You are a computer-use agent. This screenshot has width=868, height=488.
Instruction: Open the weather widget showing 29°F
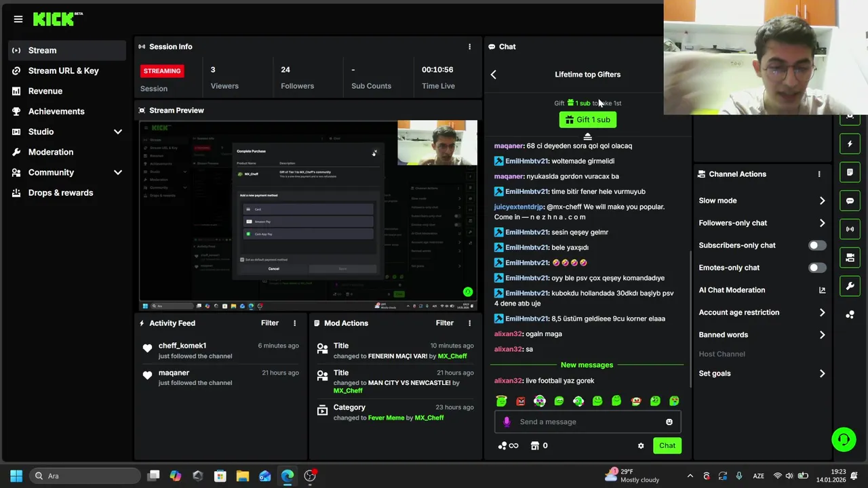pyautogui.click(x=633, y=476)
